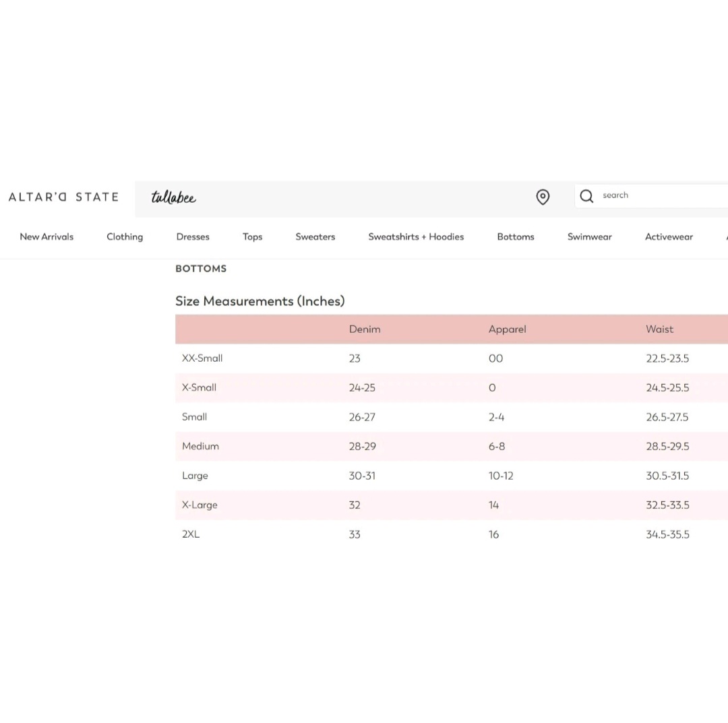728x723 pixels.
Task: Click the Denim column header
Action: (365, 329)
